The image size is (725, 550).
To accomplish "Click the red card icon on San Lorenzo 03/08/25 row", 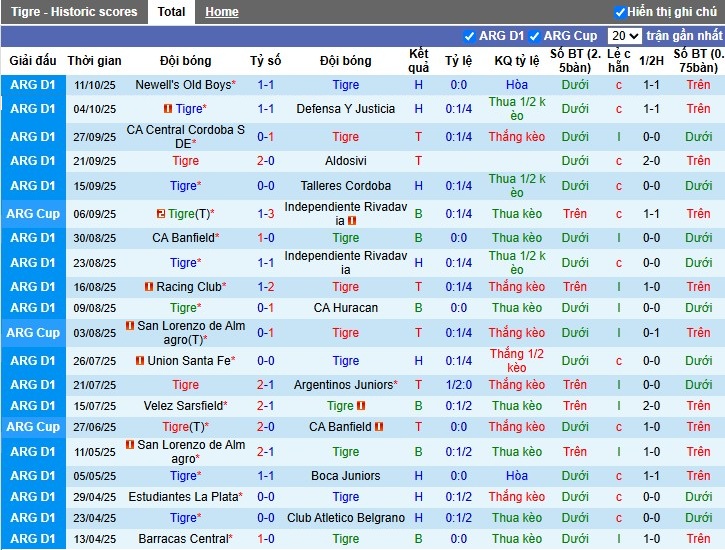I will tap(130, 326).
